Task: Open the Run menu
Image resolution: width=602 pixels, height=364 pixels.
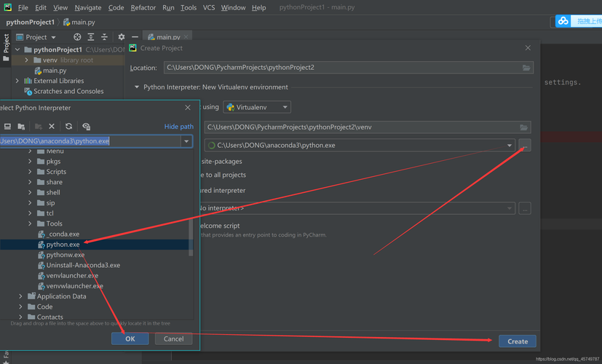Action: (x=168, y=8)
